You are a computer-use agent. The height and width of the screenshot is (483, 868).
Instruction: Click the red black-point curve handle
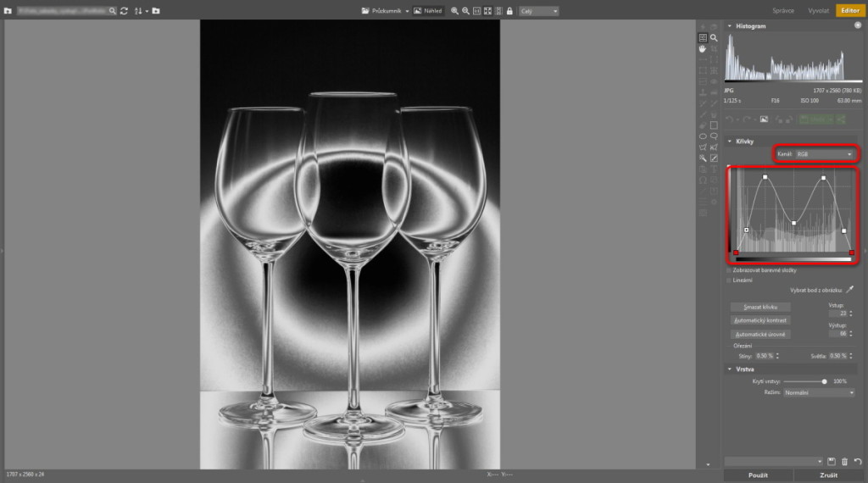point(736,253)
